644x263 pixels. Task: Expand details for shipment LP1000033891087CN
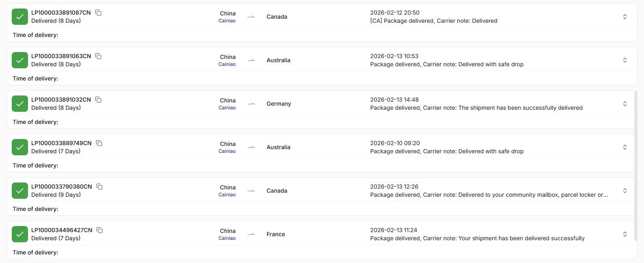coord(625,17)
